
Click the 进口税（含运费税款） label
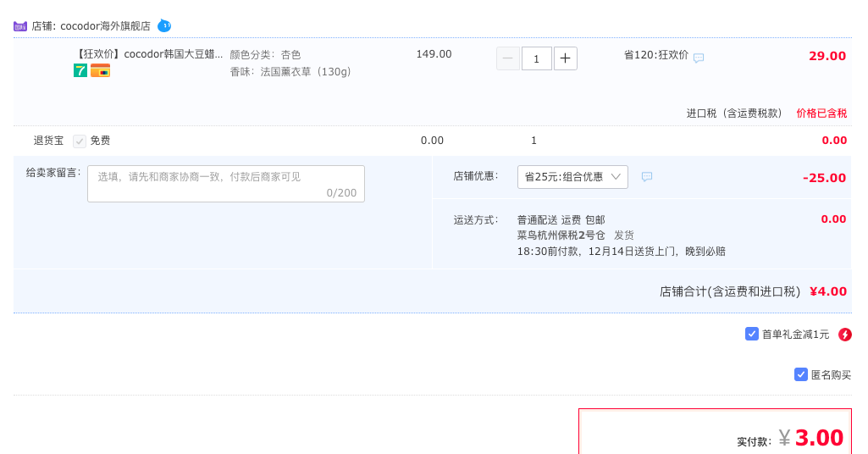[x=734, y=113]
